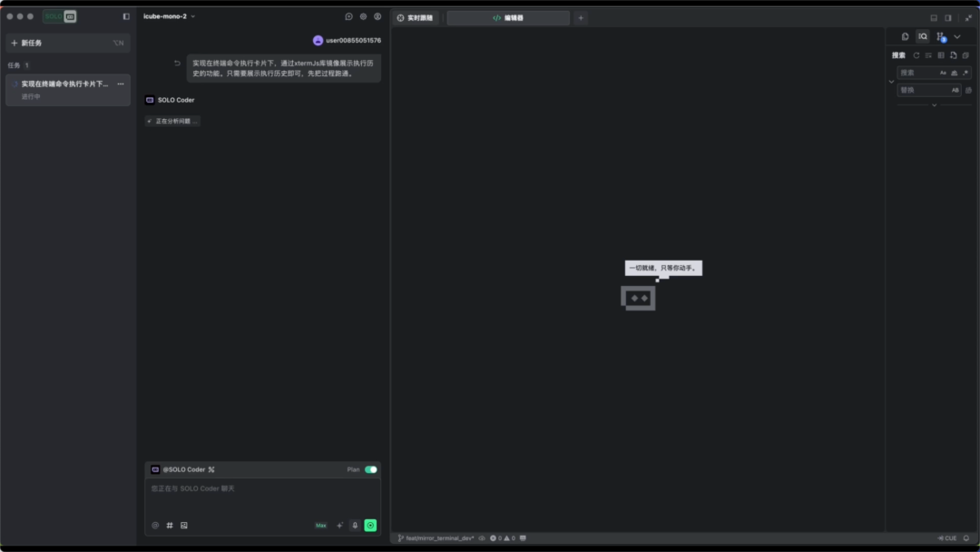This screenshot has height=552, width=980.
Task: Click the CUE status bar item
Action: (x=947, y=538)
